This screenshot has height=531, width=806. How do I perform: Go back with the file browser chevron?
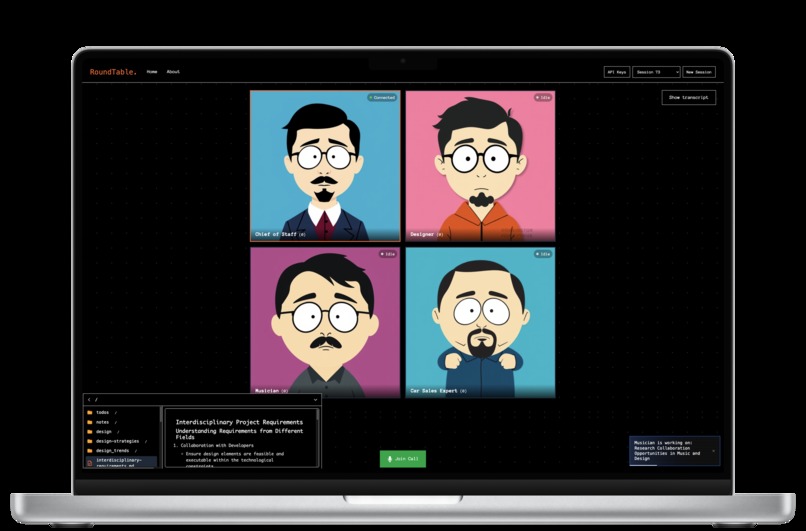[89, 400]
